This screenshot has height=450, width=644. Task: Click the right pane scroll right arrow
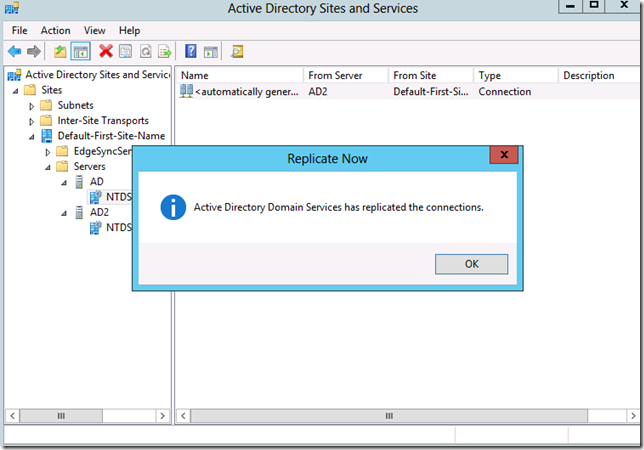(633, 416)
